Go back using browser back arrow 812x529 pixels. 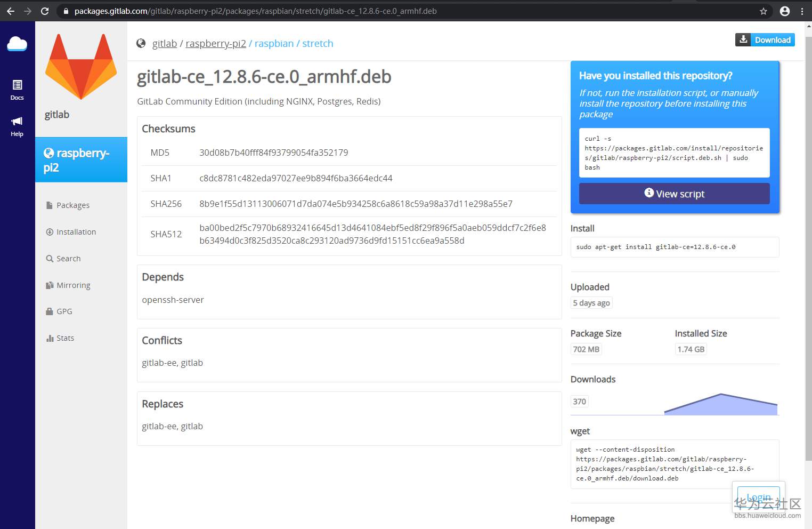[11, 11]
